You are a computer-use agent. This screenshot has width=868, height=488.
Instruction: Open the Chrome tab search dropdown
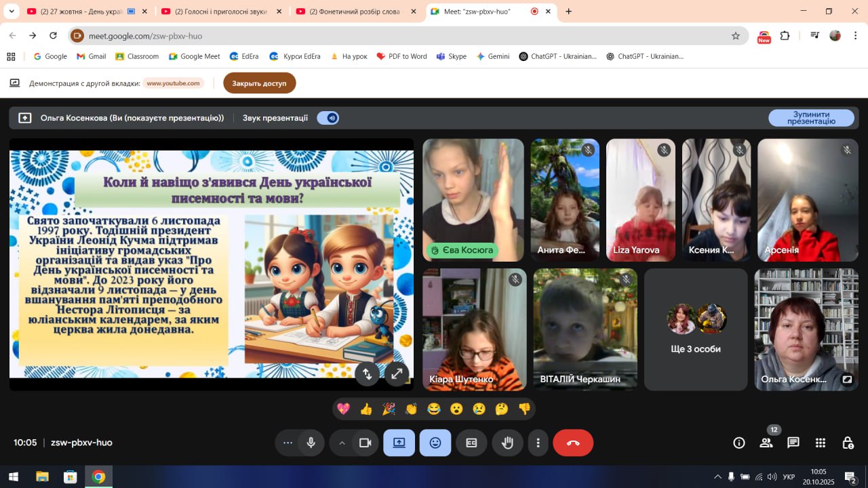pyautogui.click(x=12, y=12)
